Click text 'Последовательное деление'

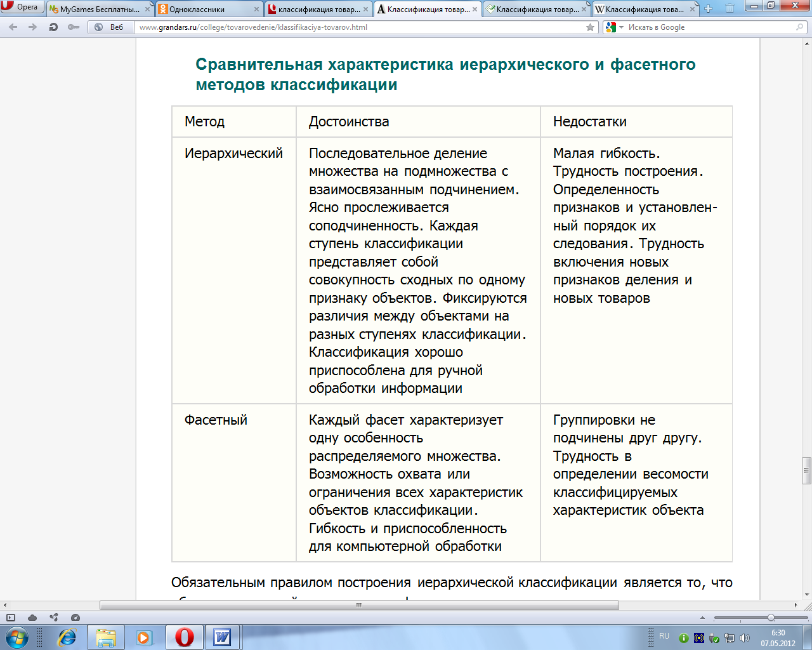click(398, 154)
